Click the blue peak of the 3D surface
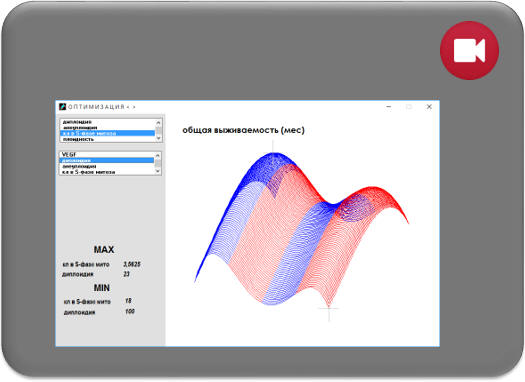Image resolution: width=525 pixels, height=382 pixels. click(x=274, y=158)
